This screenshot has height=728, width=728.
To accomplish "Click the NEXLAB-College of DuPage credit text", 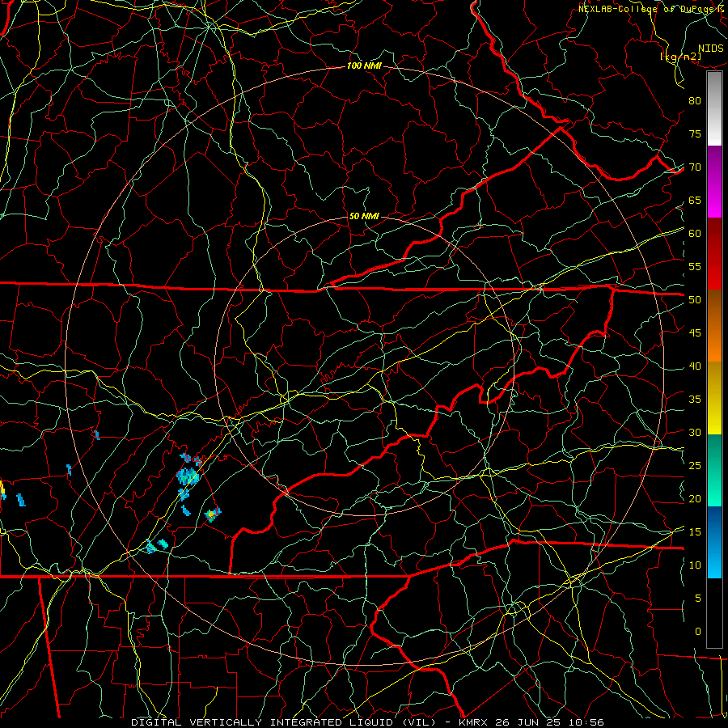I will point(650,9).
